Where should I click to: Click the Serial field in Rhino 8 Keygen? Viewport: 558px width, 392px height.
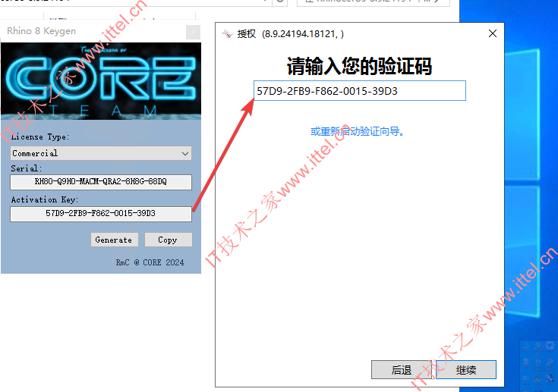(101, 182)
